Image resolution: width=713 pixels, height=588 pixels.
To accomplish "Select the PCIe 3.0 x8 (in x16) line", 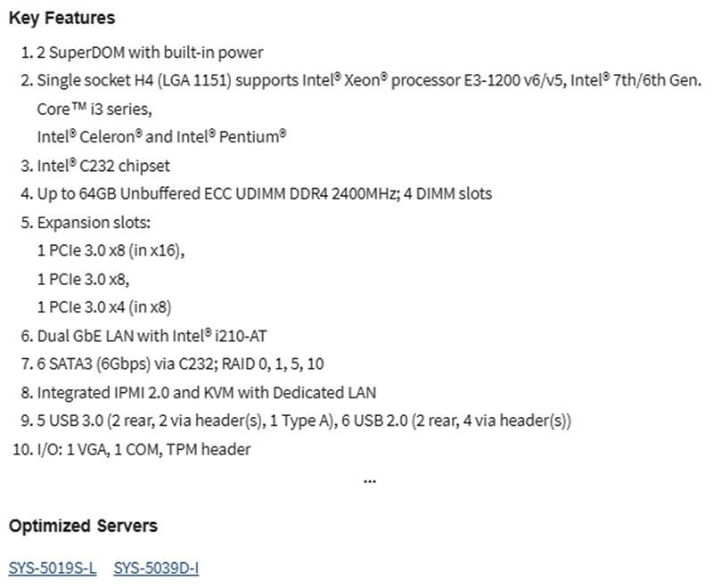I will pyautogui.click(x=111, y=250).
